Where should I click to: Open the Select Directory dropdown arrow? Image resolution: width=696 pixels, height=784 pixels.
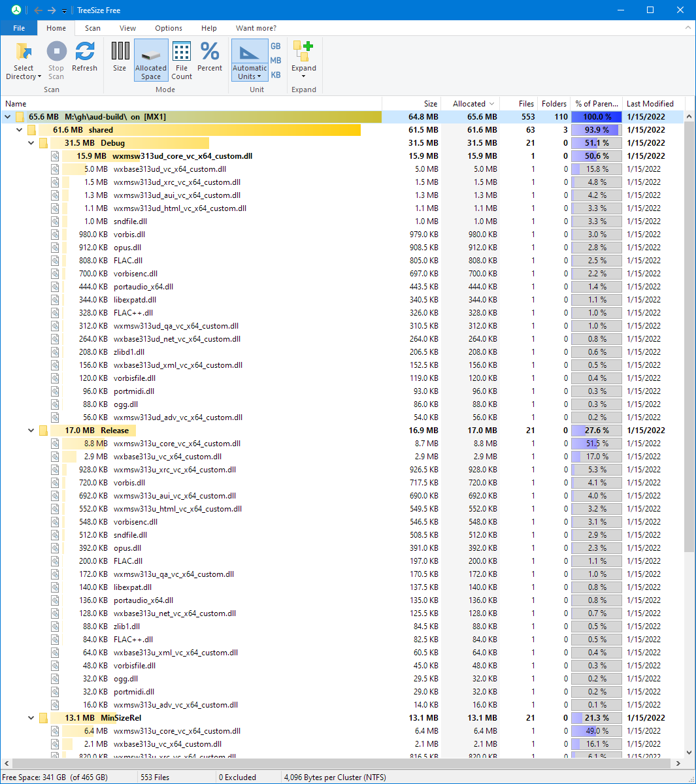click(x=39, y=77)
